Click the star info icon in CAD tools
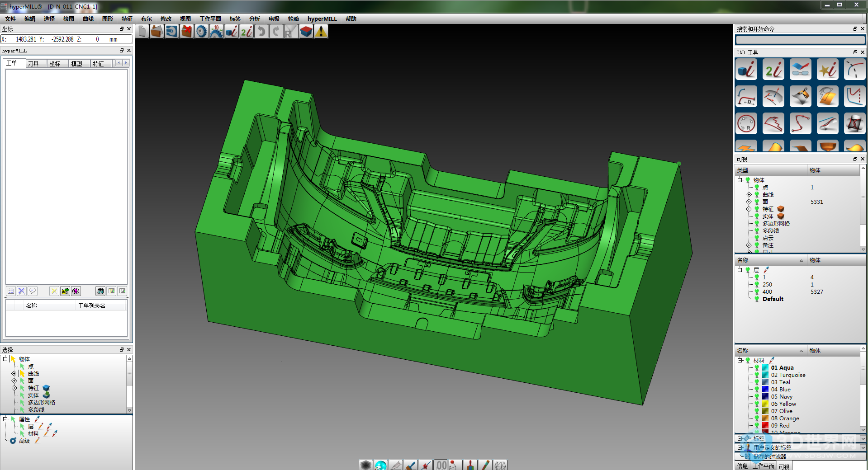 pyautogui.click(x=828, y=70)
